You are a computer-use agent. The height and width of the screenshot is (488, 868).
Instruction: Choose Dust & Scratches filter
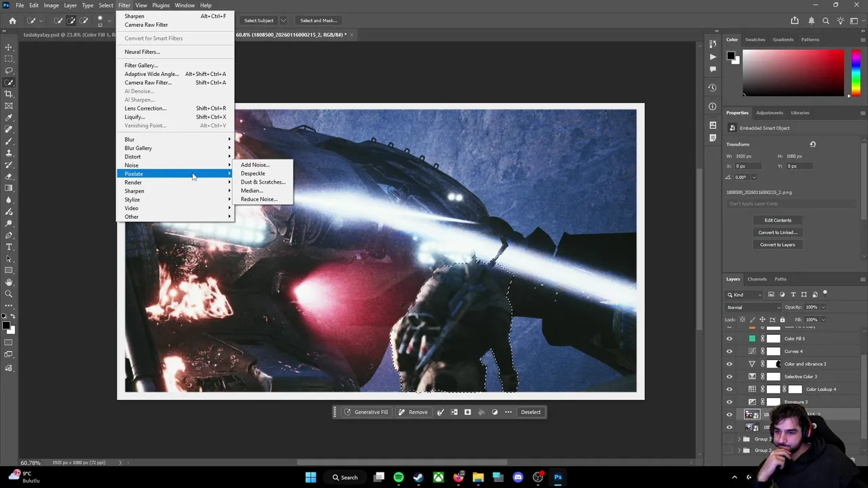263,182
